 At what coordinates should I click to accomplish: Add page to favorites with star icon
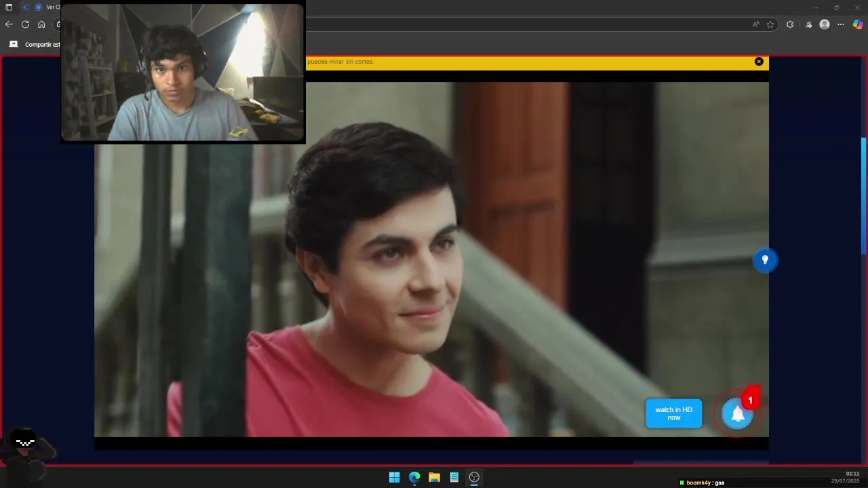click(x=770, y=24)
